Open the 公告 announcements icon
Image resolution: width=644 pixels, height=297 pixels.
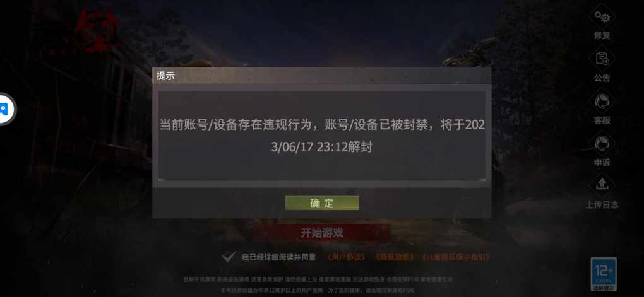(602, 59)
